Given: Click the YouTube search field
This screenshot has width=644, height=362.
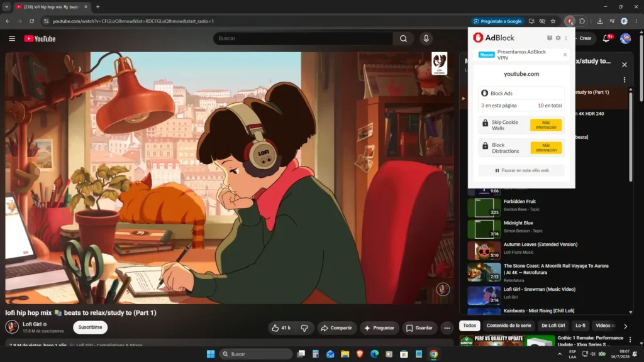Looking at the screenshot, I should point(303,38).
